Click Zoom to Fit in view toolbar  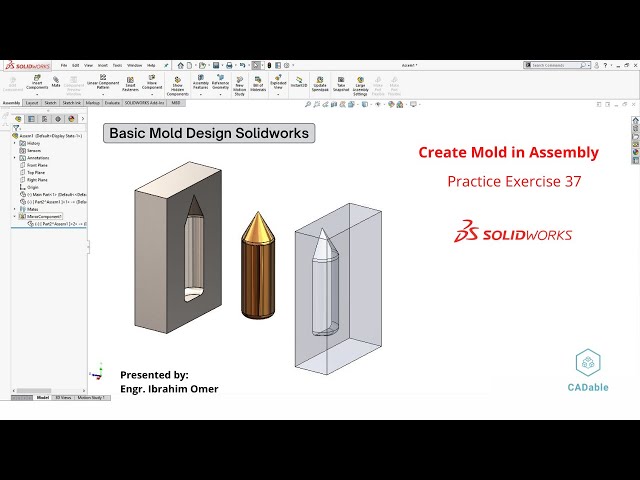coord(308,104)
